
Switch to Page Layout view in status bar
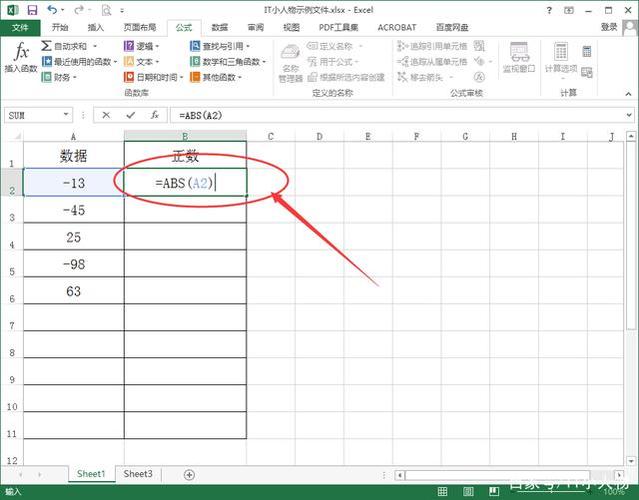click(468, 491)
